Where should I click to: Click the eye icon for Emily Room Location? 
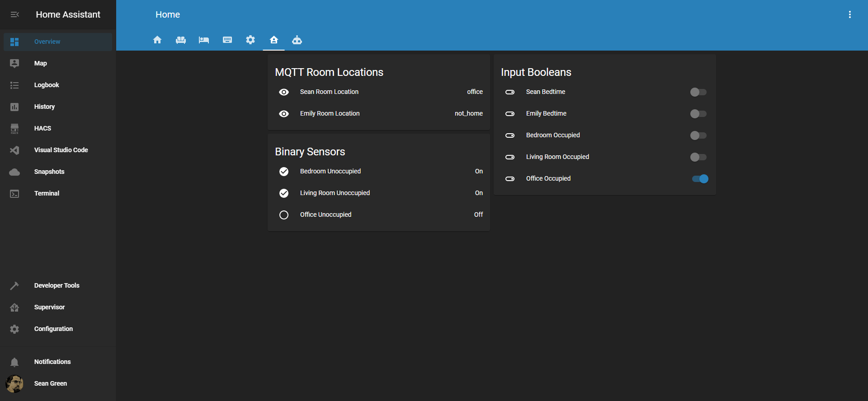(284, 114)
